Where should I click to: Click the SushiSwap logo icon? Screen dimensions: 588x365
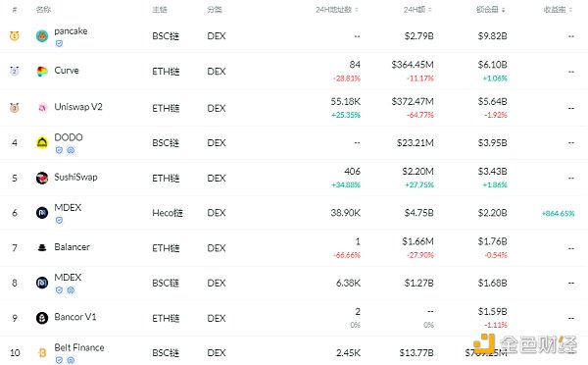pyautogui.click(x=42, y=178)
